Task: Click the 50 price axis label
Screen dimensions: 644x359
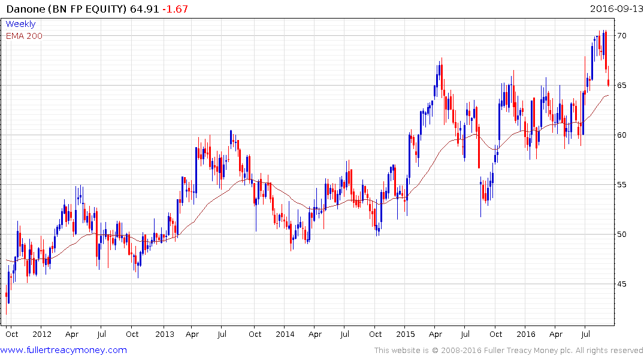Action: pyautogui.click(x=621, y=235)
